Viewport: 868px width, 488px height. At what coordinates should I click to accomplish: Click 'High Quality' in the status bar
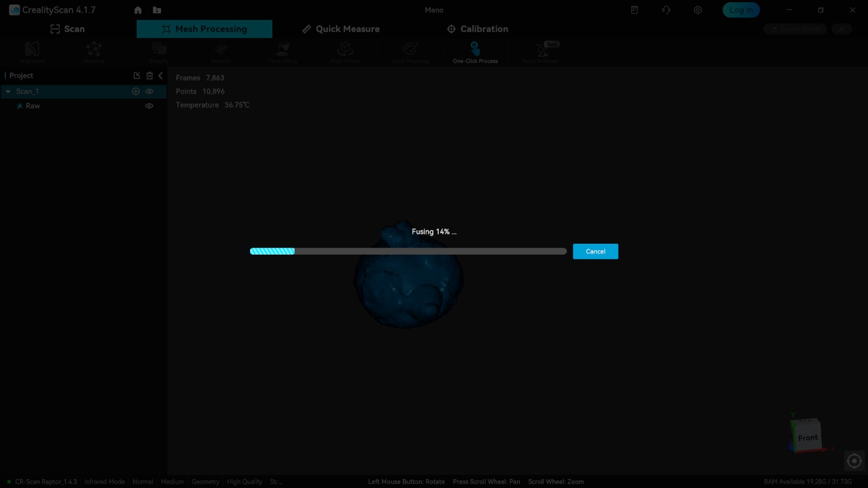(245, 481)
